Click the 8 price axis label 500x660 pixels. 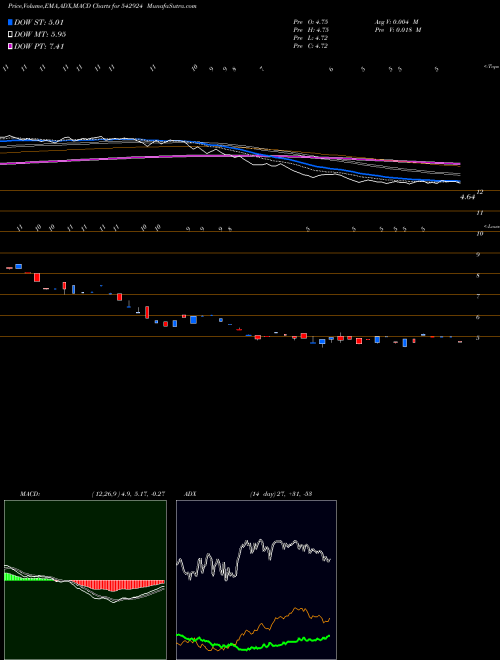pos(478,276)
